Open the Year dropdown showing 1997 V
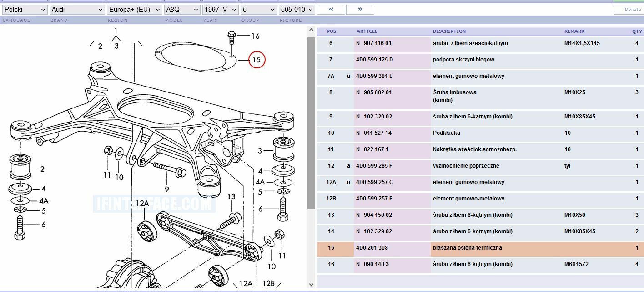 tap(220, 9)
